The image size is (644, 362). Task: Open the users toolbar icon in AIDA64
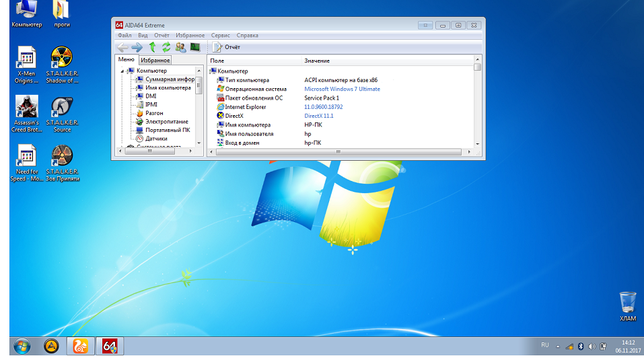pyautogui.click(x=180, y=47)
